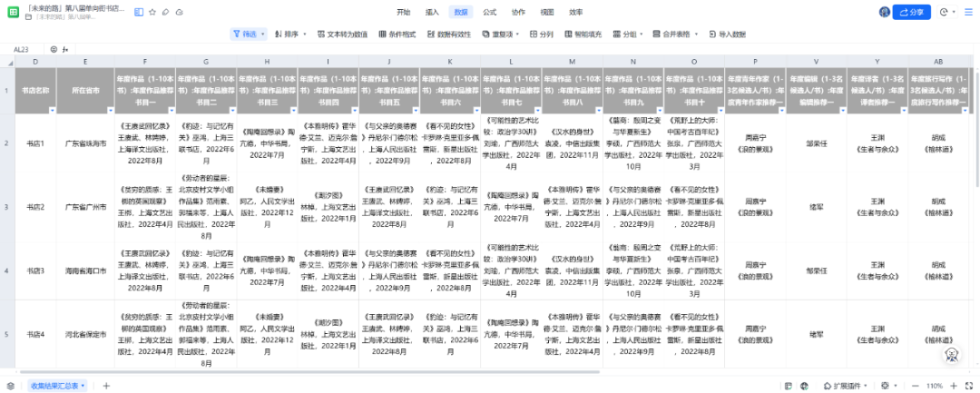
Task: Click the floating assistant robot icon
Action: (951, 354)
